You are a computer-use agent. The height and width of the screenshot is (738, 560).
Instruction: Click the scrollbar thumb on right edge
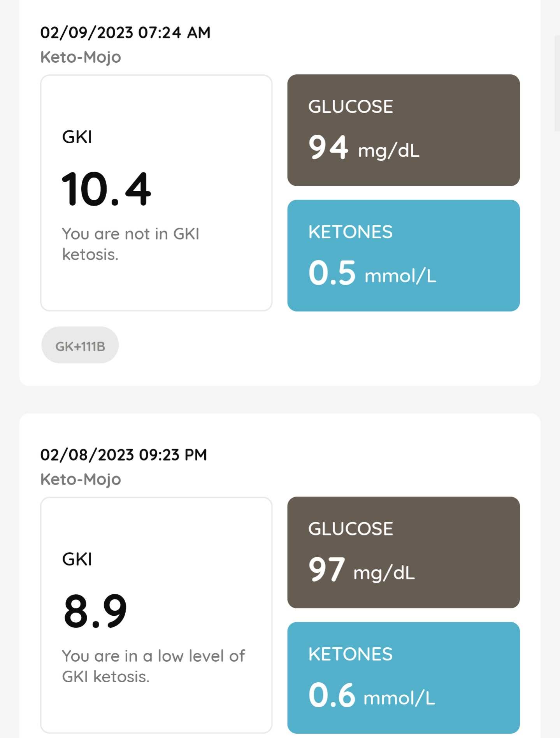coord(557,83)
